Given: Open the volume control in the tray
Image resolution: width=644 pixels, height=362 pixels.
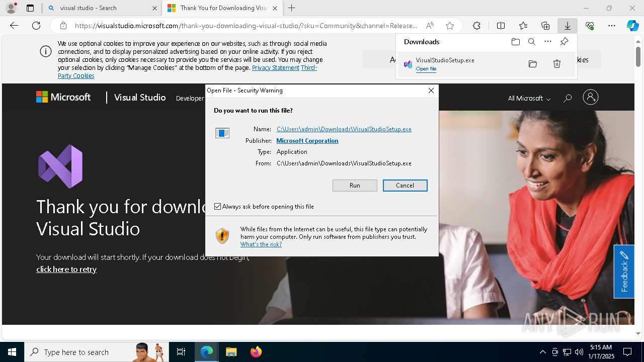Looking at the screenshot, I should [x=579, y=352].
